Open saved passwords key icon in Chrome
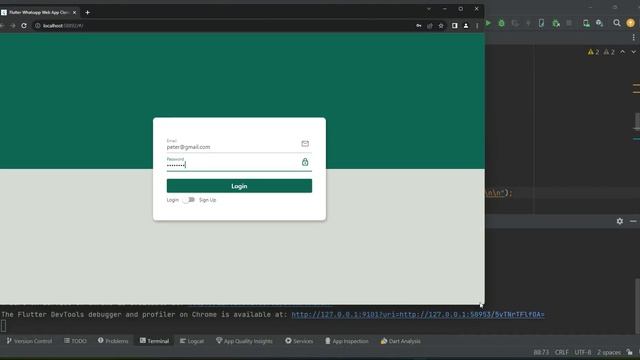Viewport: 640px width, 360px height. pos(419,26)
